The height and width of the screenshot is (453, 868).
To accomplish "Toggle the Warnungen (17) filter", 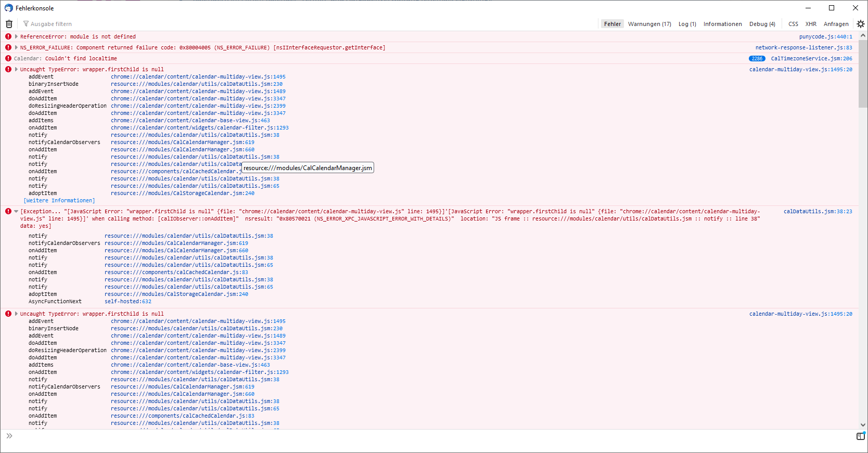I will 649,24.
